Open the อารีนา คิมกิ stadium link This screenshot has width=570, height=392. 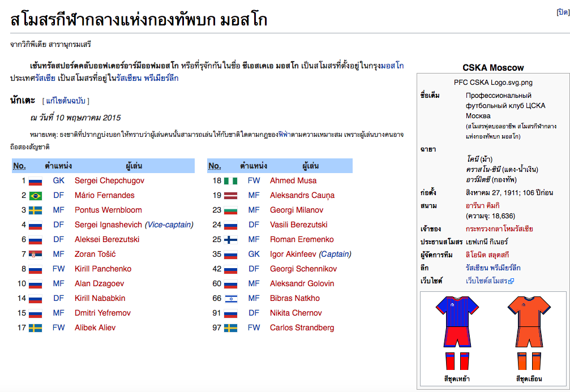click(482, 206)
